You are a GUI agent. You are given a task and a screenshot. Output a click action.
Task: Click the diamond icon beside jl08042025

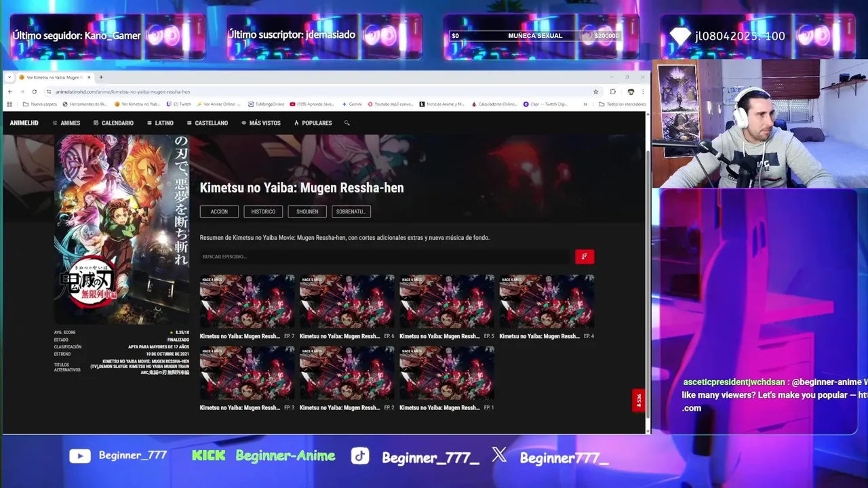[679, 36]
